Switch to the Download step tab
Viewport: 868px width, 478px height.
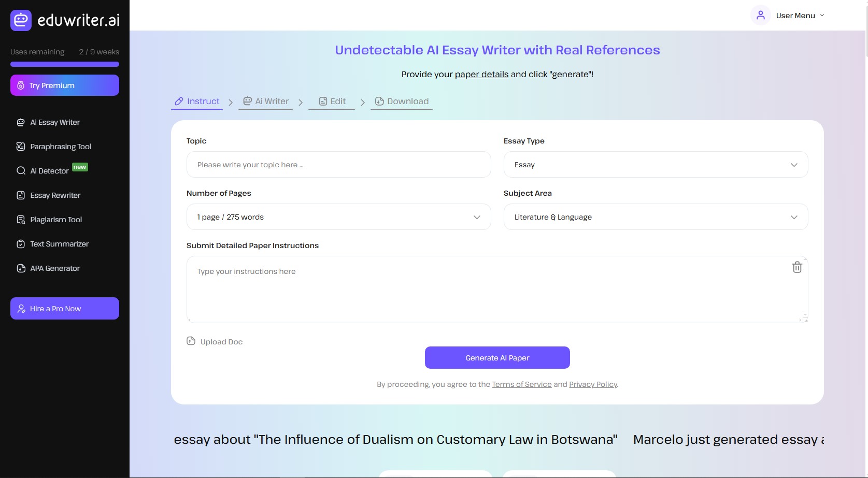pyautogui.click(x=402, y=102)
